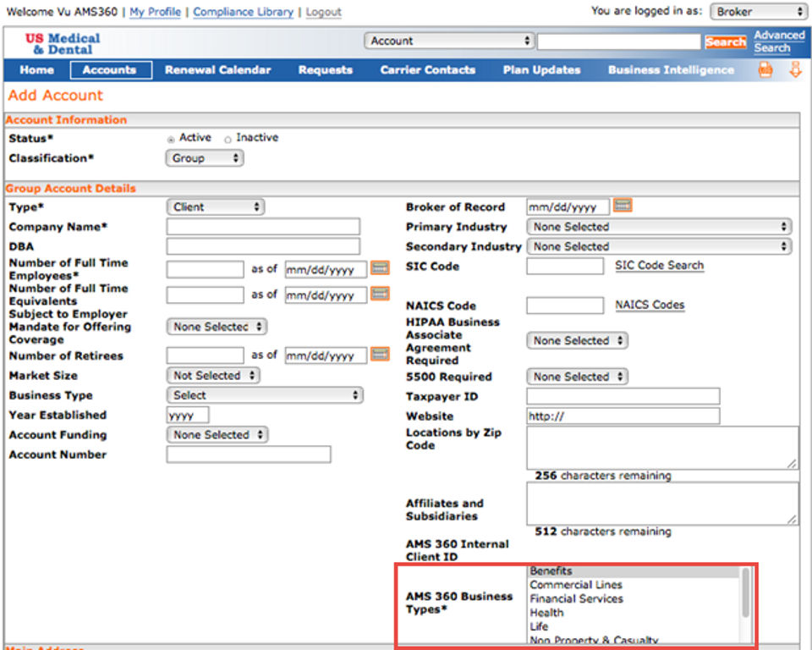Open the Secondary Industry dropdown
This screenshot has width=812, height=650.
659,246
